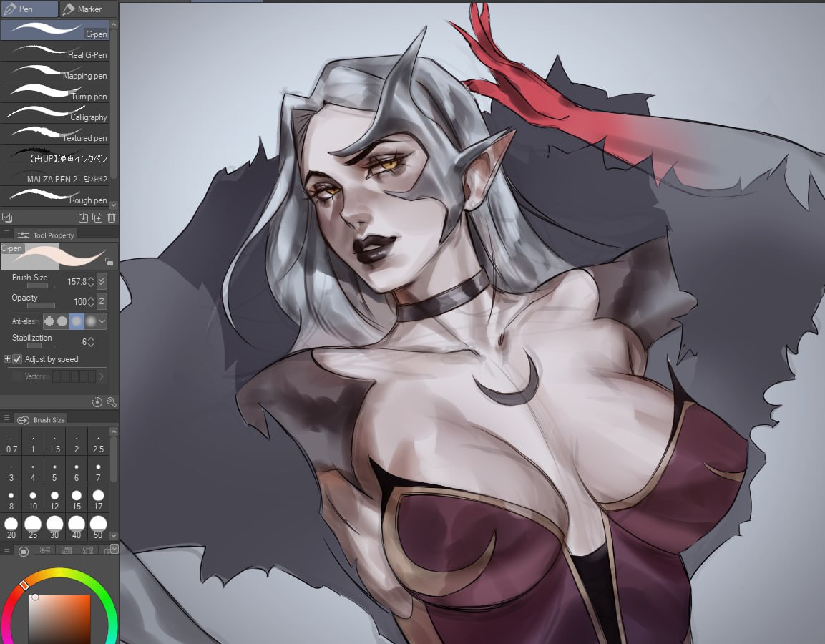Import a sub tool using the download icon
The height and width of the screenshot is (644, 825).
coord(84,218)
